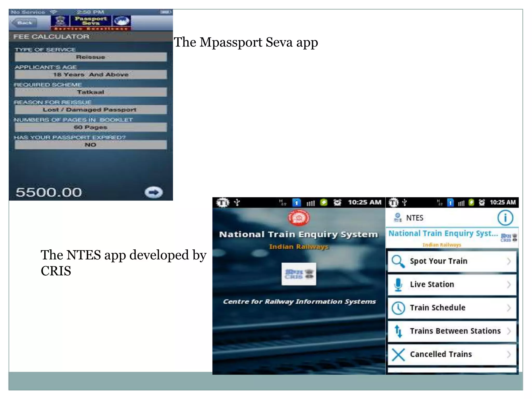Tap the blue arrow next button beside 5500.00
This screenshot has height=399, width=532.
[154, 192]
